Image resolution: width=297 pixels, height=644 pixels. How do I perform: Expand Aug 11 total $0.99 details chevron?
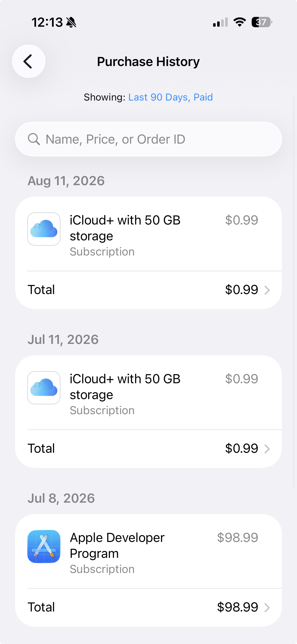coord(267,290)
